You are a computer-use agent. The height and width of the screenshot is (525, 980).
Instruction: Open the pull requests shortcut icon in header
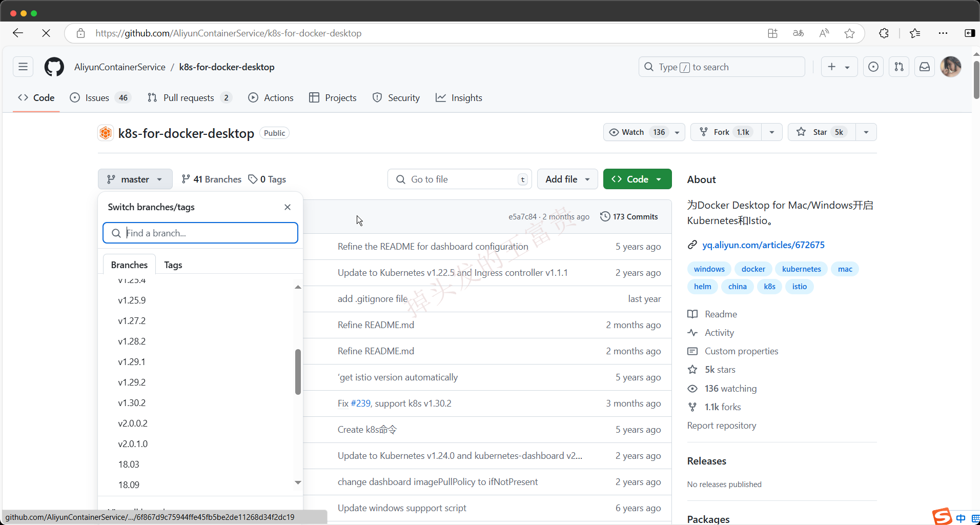(899, 67)
